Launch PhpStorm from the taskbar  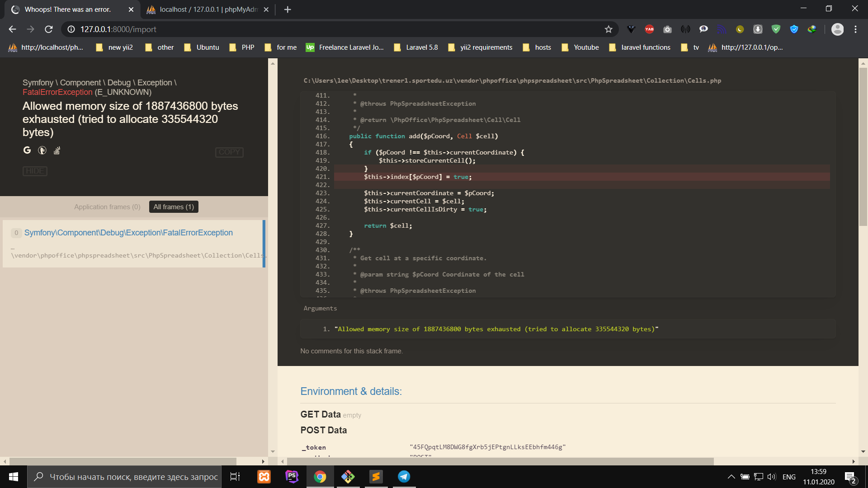click(x=292, y=477)
